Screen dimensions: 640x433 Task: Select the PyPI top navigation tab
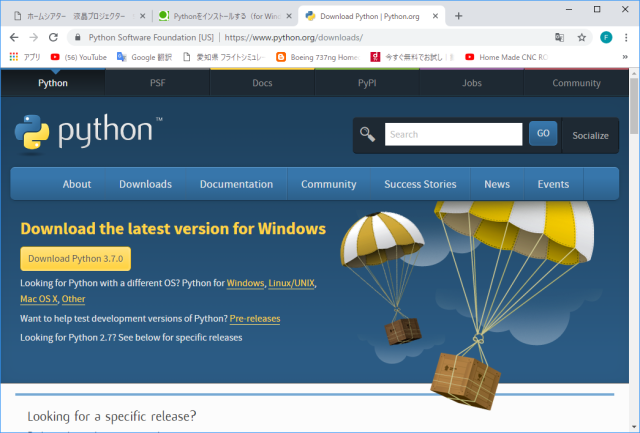click(x=367, y=83)
